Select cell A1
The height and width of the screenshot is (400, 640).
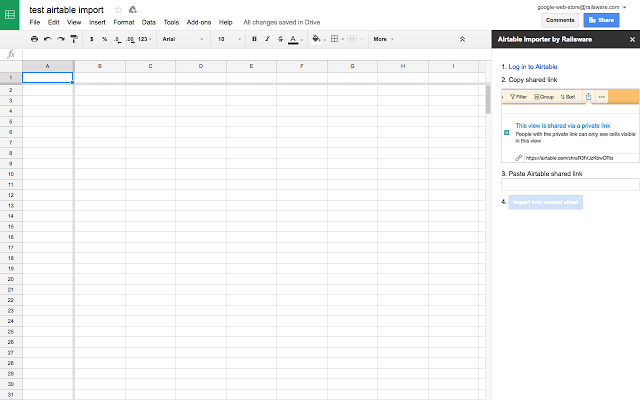48,78
